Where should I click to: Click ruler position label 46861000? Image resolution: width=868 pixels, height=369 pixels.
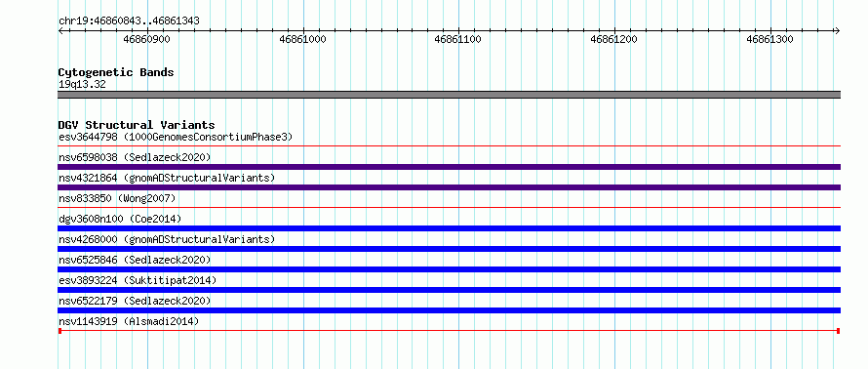(302, 39)
